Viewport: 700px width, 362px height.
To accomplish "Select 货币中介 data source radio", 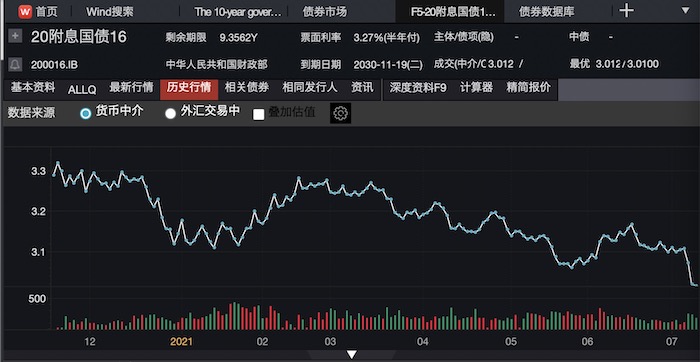I will (x=85, y=113).
